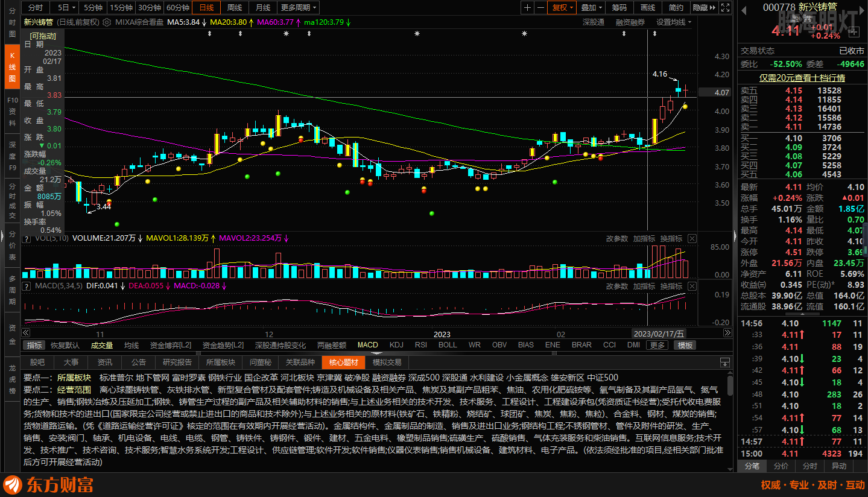Open 龙虎榜 in left sidebar
Viewport: 868px width, 497px height.
pyautogui.click(x=11, y=379)
